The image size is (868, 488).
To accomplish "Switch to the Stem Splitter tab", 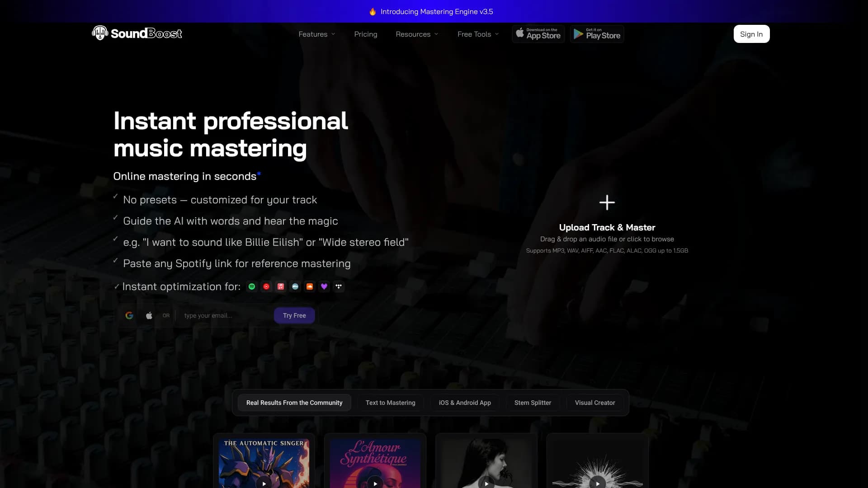I will coord(533,402).
